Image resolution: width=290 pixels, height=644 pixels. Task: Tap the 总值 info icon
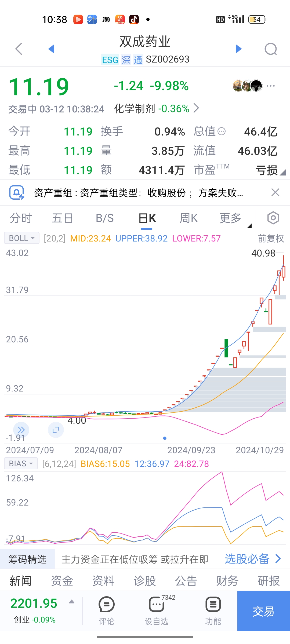pos(222,131)
